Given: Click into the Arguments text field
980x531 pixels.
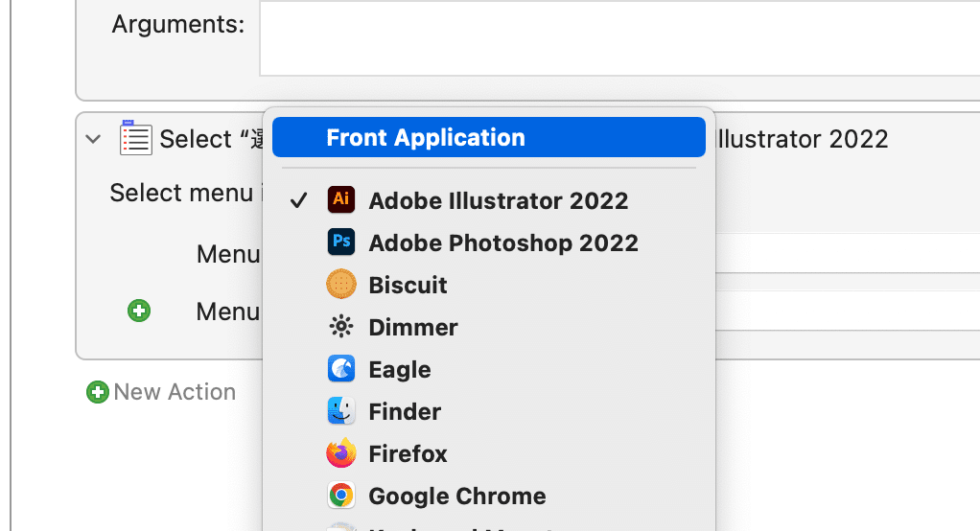Looking at the screenshot, I should click(x=619, y=38).
